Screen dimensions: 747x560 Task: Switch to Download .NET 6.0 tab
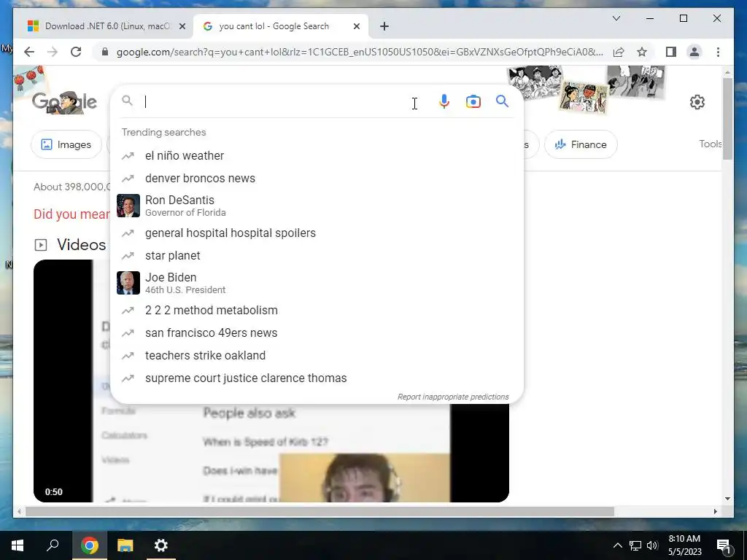tap(106, 26)
